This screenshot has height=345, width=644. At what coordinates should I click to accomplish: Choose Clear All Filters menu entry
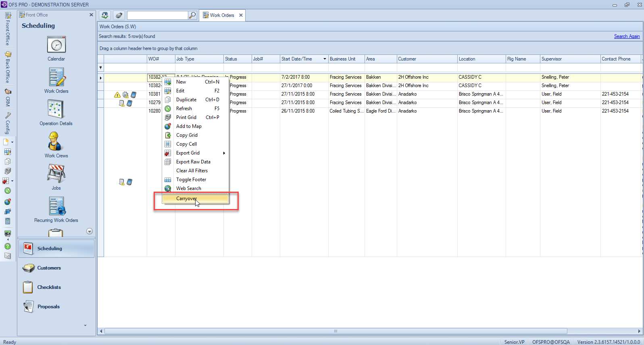coord(195,171)
